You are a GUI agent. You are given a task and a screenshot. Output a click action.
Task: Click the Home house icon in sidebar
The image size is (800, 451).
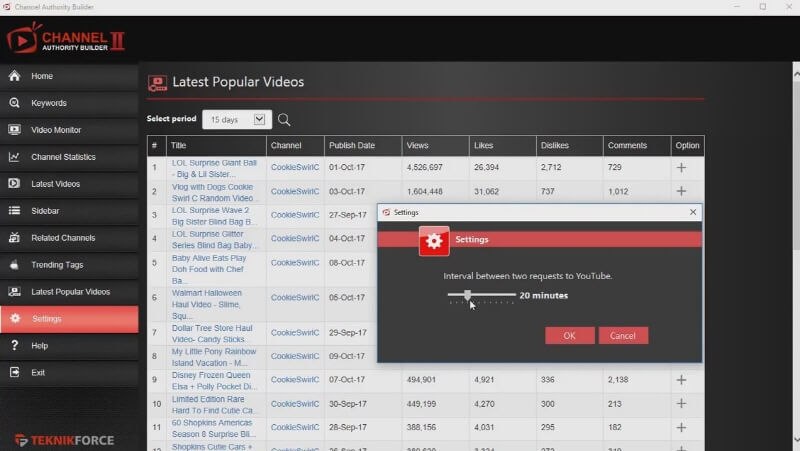pos(14,76)
